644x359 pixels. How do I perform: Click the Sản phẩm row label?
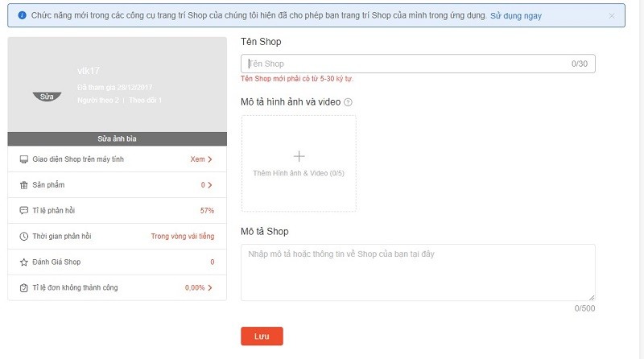tap(48, 185)
